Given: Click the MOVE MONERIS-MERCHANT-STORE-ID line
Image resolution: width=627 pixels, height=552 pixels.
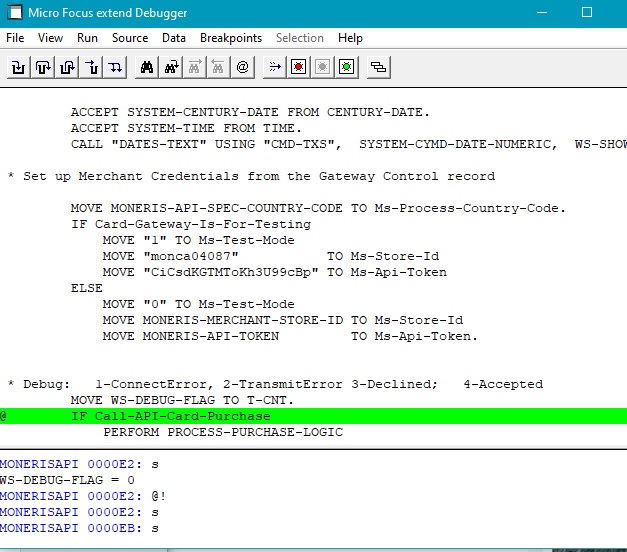Looking at the screenshot, I should click(x=283, y=320).
